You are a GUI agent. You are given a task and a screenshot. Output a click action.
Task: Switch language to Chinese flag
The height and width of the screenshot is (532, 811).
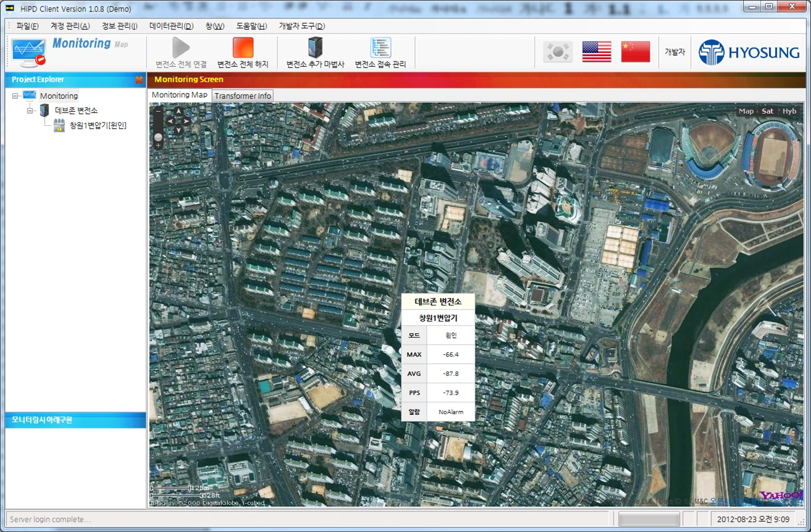click(636, 52)
